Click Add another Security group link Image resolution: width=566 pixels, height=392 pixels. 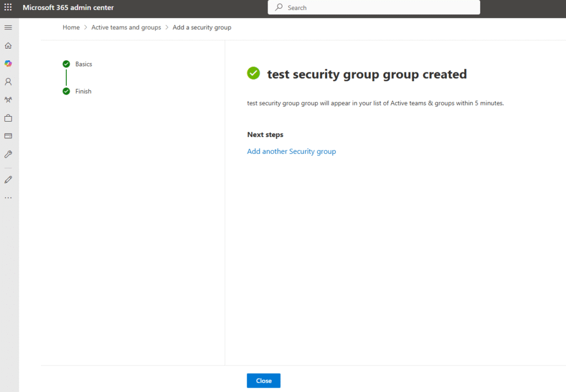(x=291, y=151)
